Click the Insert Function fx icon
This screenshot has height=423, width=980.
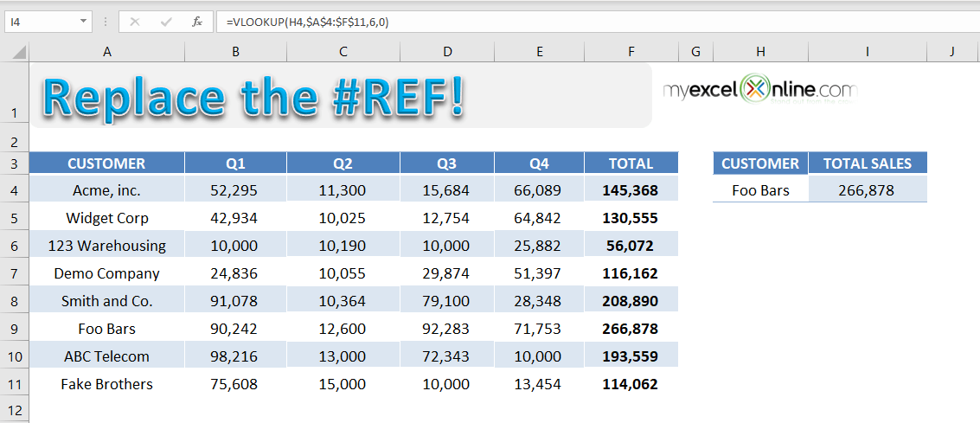(x=197, y=22)
